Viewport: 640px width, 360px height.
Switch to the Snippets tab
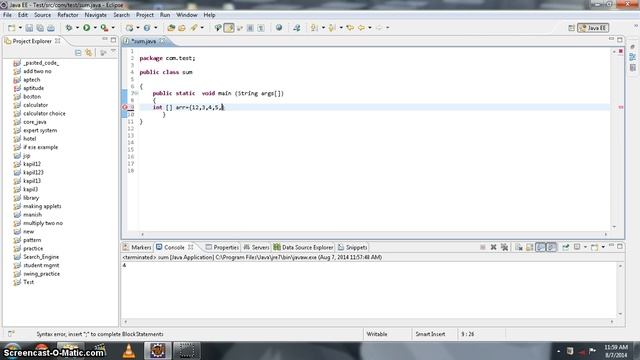(353, 247)
